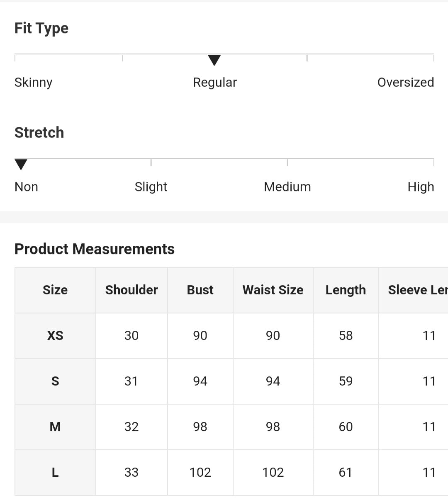Screen dimensions: 448x502
Task: Click the Length column header
Action: 346,290
